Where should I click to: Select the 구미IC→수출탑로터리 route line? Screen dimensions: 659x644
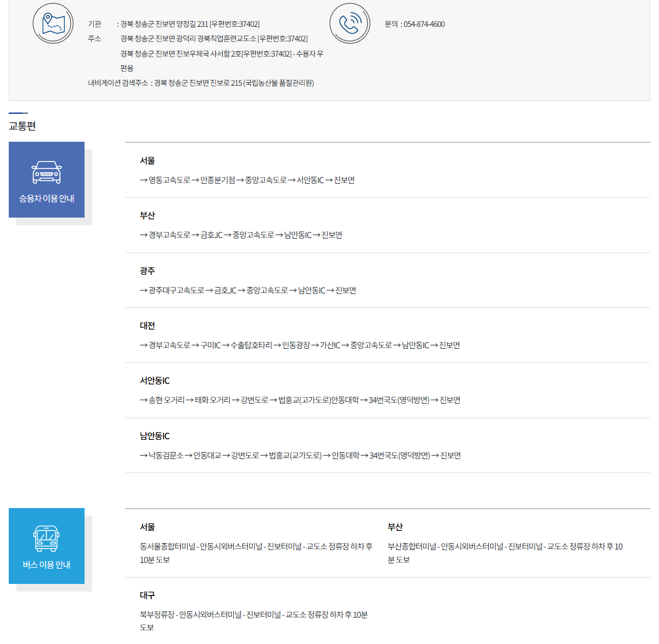(300, 345)
